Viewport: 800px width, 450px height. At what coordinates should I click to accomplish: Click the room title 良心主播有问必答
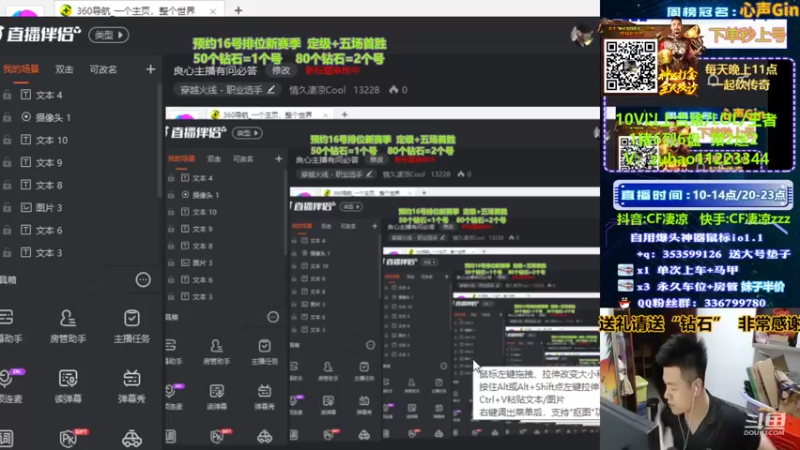pos(215,70)
